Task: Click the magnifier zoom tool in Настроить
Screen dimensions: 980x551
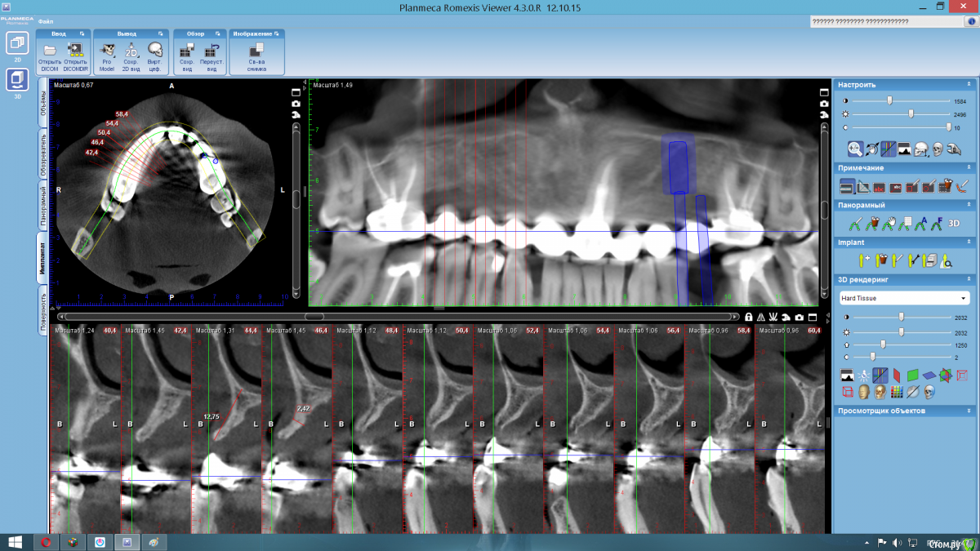Action: pos(854,149)
